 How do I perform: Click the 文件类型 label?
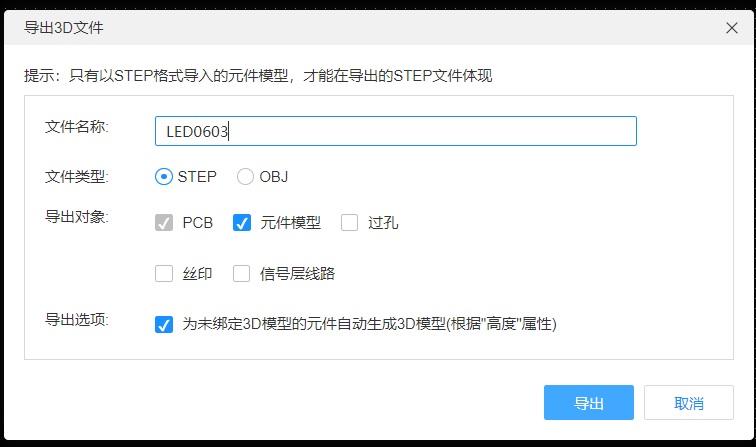pyautogui.click(x=76, y=177)
